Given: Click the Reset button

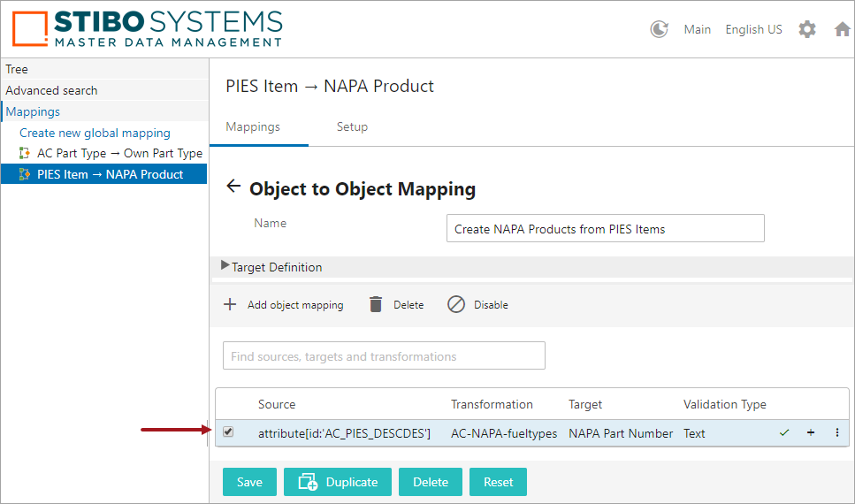Looking at the screenshot, I should pyautogui.click(x=499, y=482).
